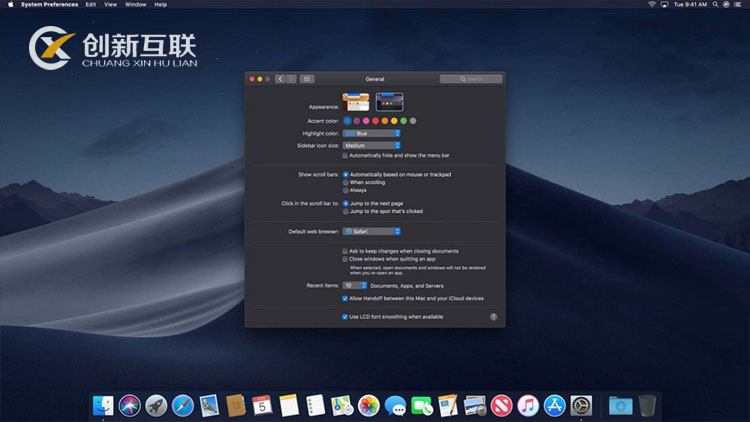
Task: Open Safari compass icon in dock
Action: [x=182, y=405]
